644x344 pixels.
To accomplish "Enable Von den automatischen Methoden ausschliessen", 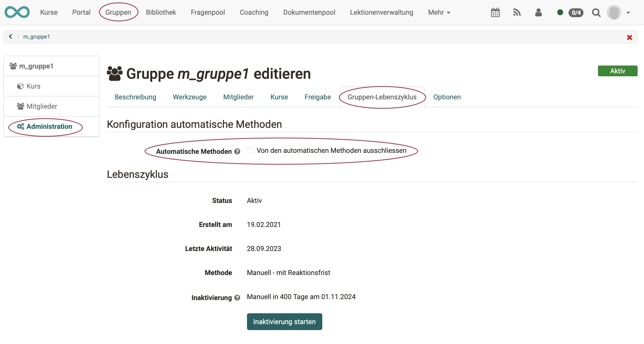I will (250, 150).
